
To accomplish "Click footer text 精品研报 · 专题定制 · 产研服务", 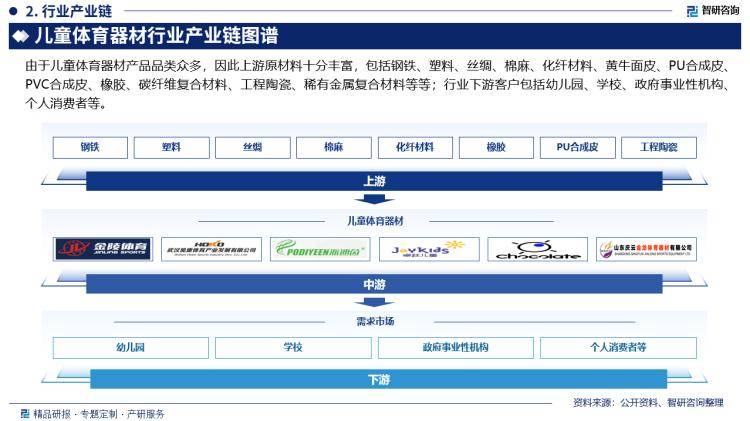I will pyautogui.click(x=99, y=414).
